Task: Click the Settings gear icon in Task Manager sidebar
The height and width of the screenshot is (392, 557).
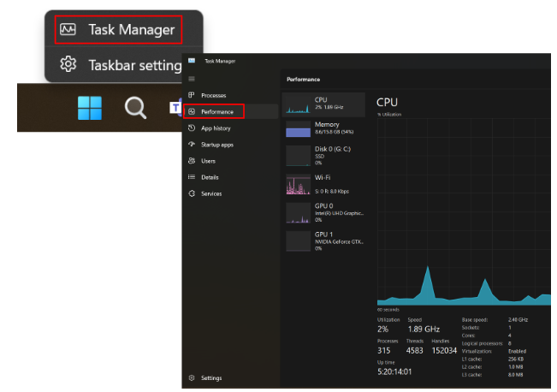Action: click(x=192, y=377)
